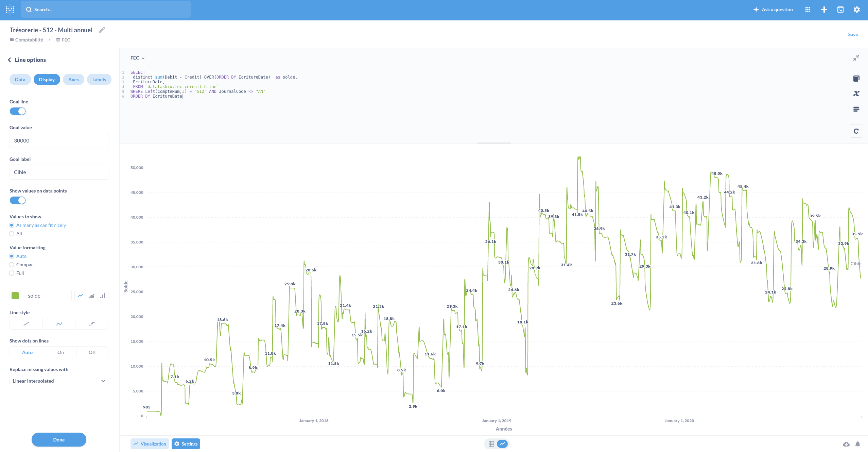Switch to the table view icon
This screenshot has height=452, width=868.
[491, 444]
